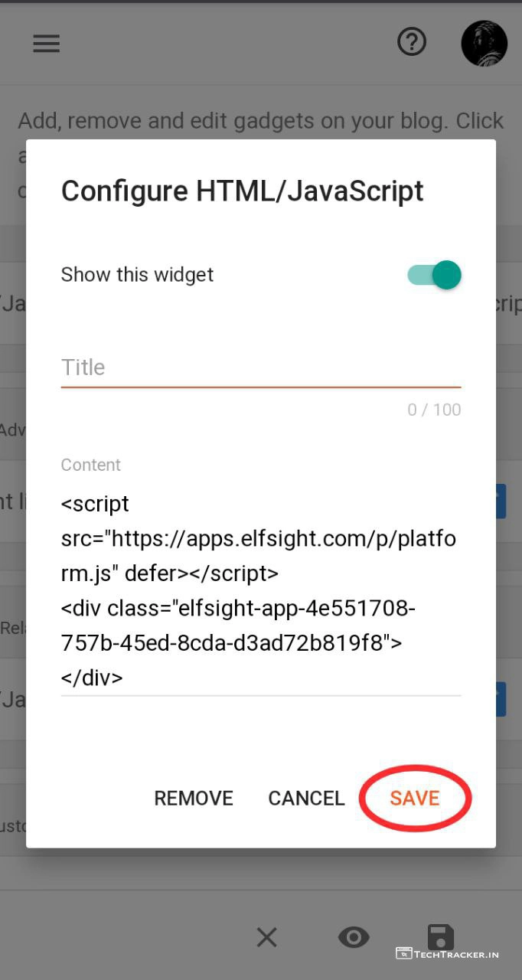The height and width of the screenshot is (980, 522).
Task: Click the eye preview icon
Action: point(354,936)
